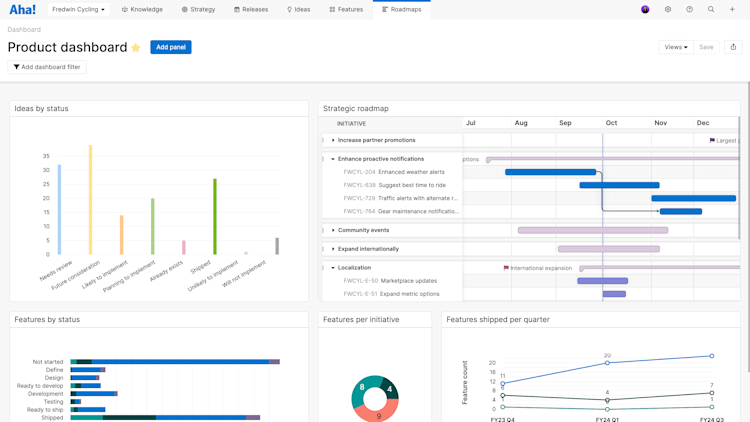The height and width of the screenshot is (422, 750).
Task: Open the Views dropdown
Action: tap(675, 47)
